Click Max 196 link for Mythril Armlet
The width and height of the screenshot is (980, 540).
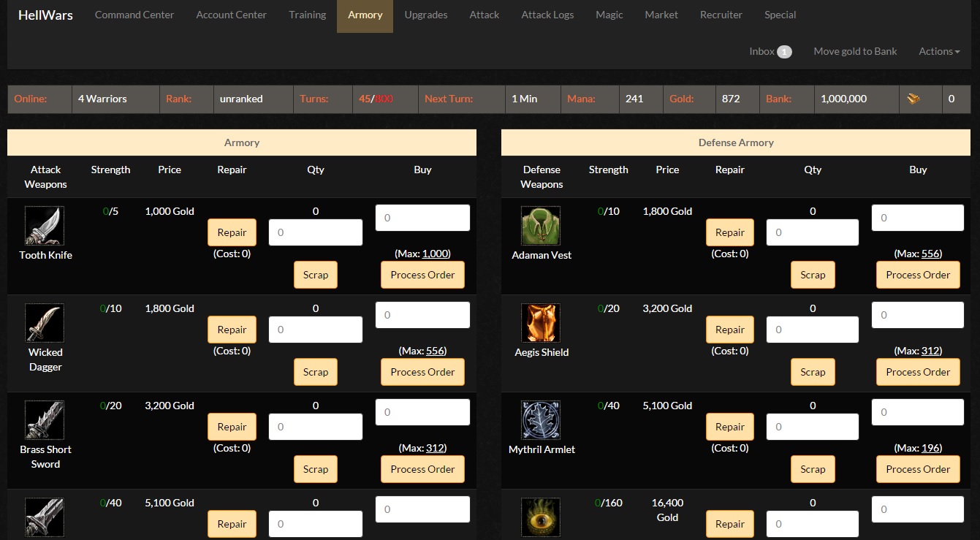click(931, 448)
